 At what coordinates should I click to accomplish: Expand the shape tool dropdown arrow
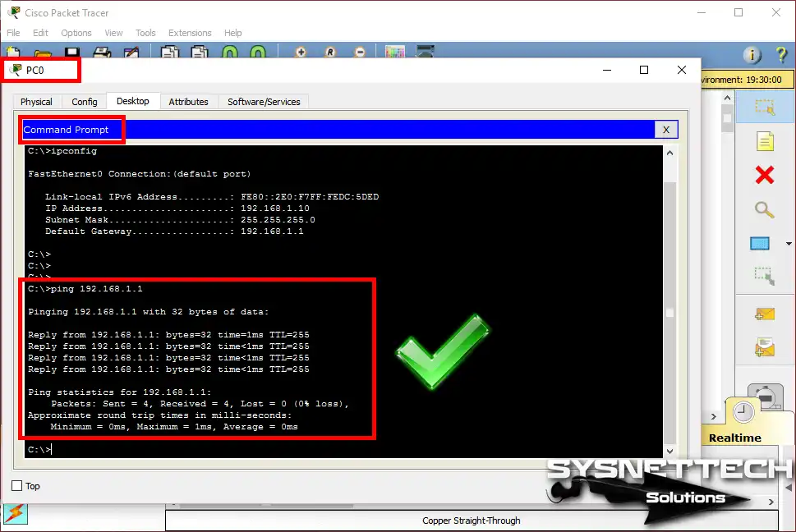click(789, 244)
